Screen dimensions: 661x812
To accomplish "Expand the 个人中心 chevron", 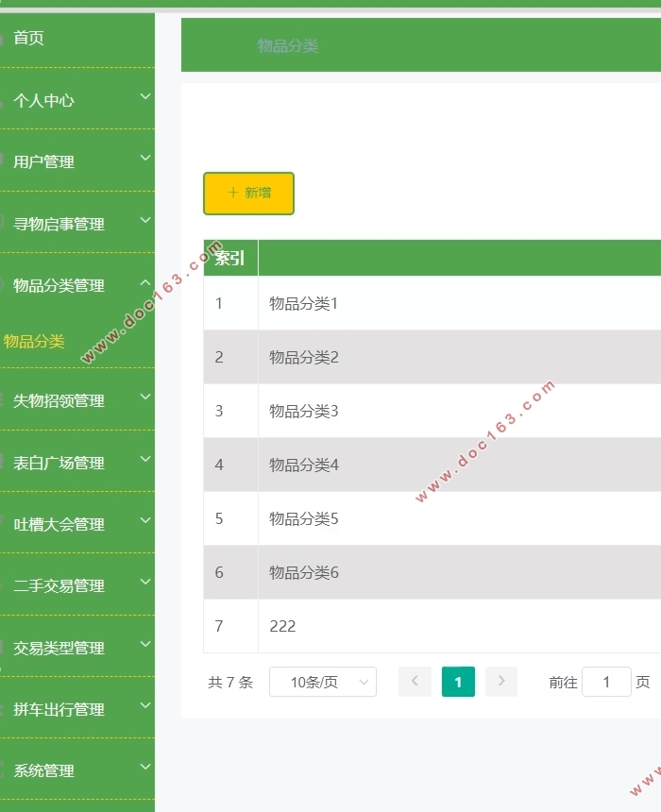I will point(145,96).
